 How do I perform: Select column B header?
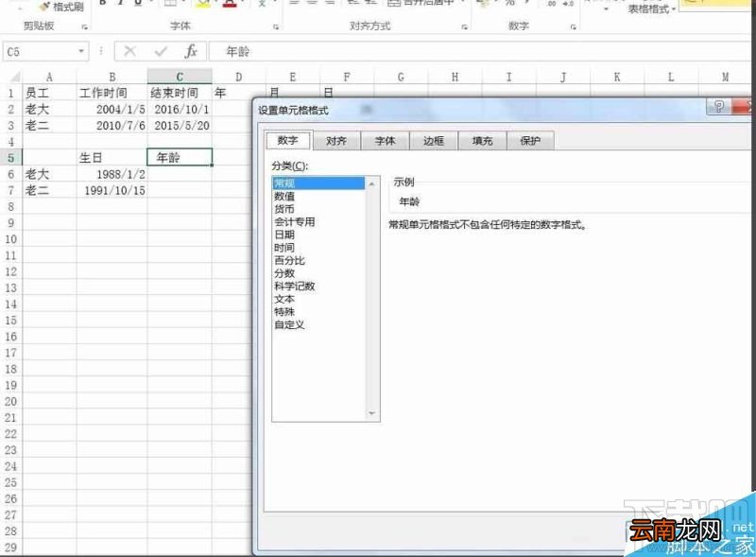point(112,77)
